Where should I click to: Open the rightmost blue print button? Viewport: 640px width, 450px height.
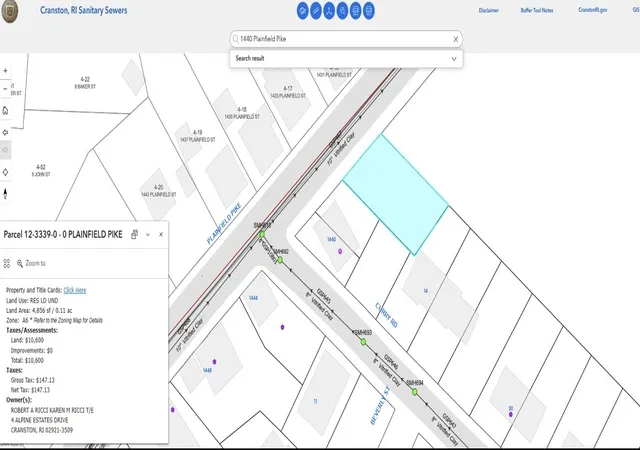pos(369,11)
